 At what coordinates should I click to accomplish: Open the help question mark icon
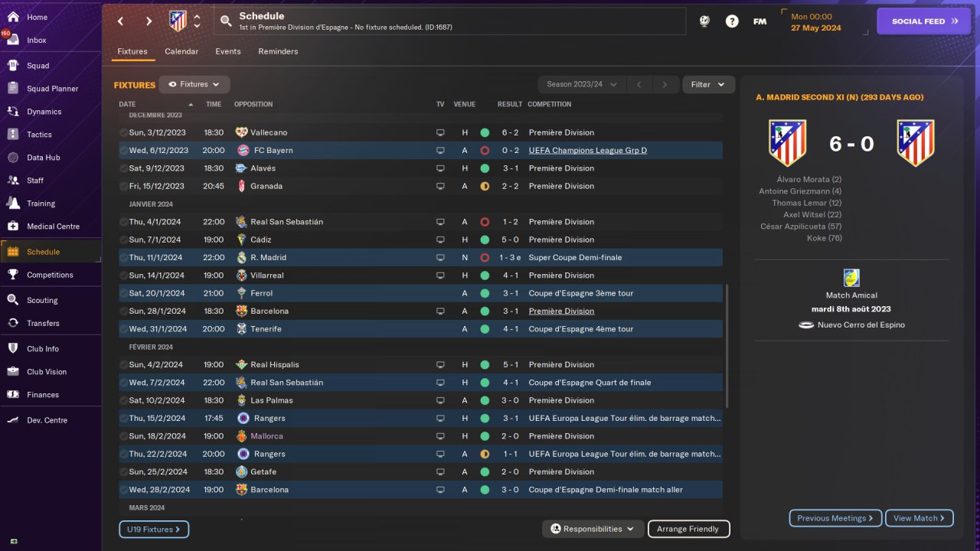click(732, 21)
